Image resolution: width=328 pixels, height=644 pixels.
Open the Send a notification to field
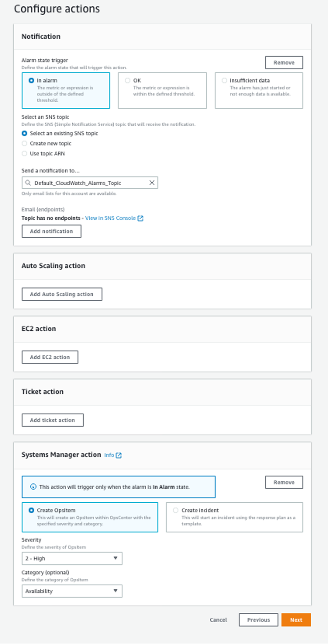(89, 183)
